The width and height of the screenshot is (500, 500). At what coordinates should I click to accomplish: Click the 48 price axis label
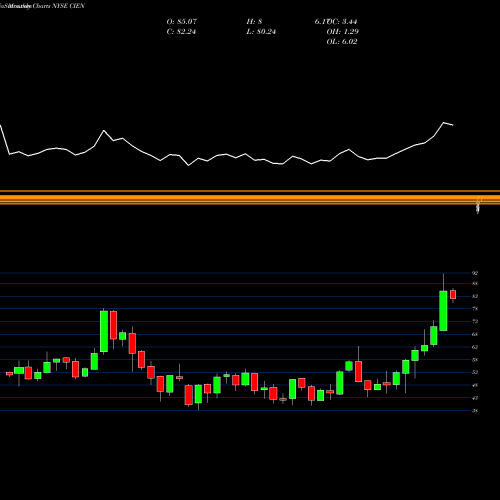coord(475,385)
